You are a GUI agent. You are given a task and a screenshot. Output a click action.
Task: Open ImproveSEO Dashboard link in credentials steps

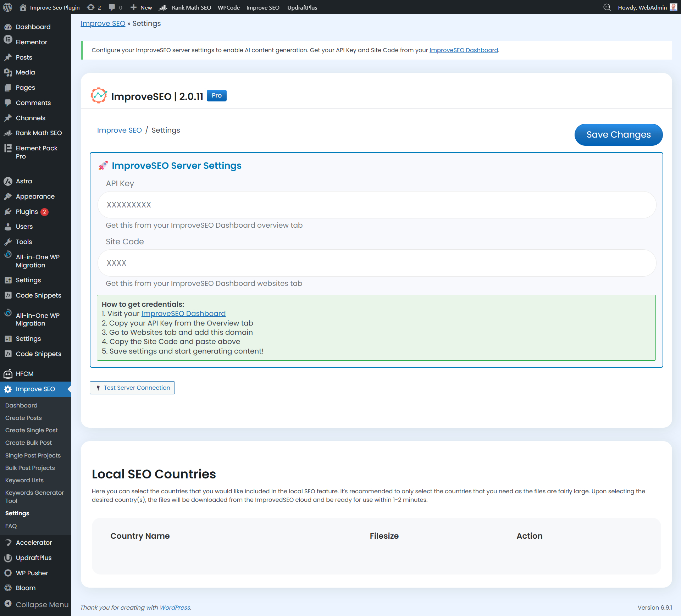point(183,313)
